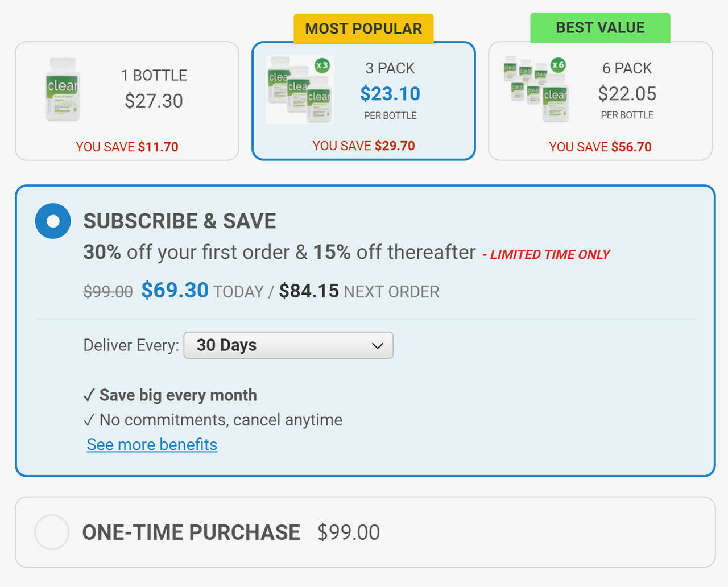Image resolution: width=728 pixels, height=587 pixels.
Task: Select the Subscribe & Save radio button
Action: pyautogui.click(x=53, y=221)
